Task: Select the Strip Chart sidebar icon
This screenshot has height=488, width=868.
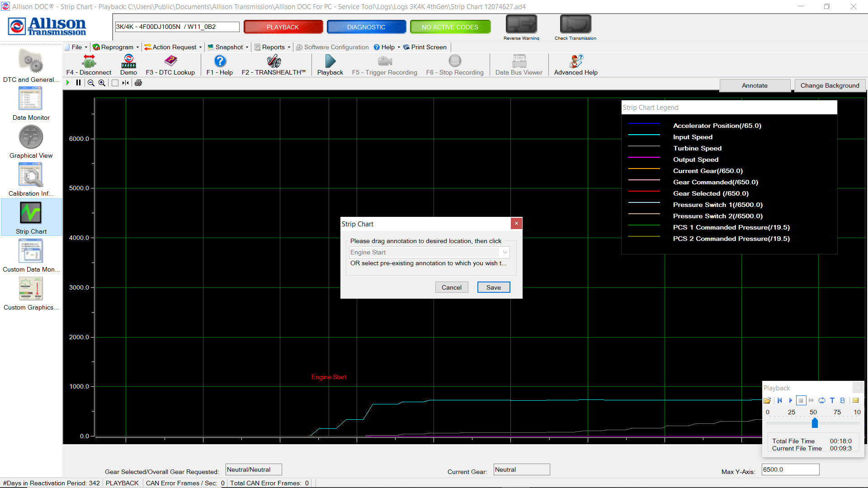Action: coord(30,217)
